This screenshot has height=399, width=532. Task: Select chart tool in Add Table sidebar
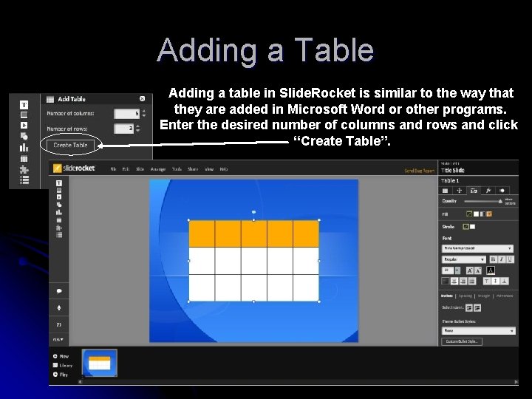tap(24, 147)
